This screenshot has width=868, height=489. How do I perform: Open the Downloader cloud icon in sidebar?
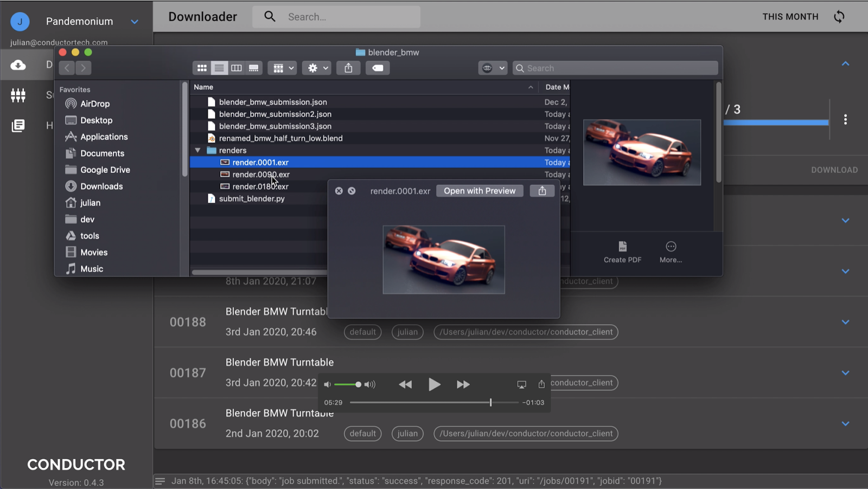(18, 65)
